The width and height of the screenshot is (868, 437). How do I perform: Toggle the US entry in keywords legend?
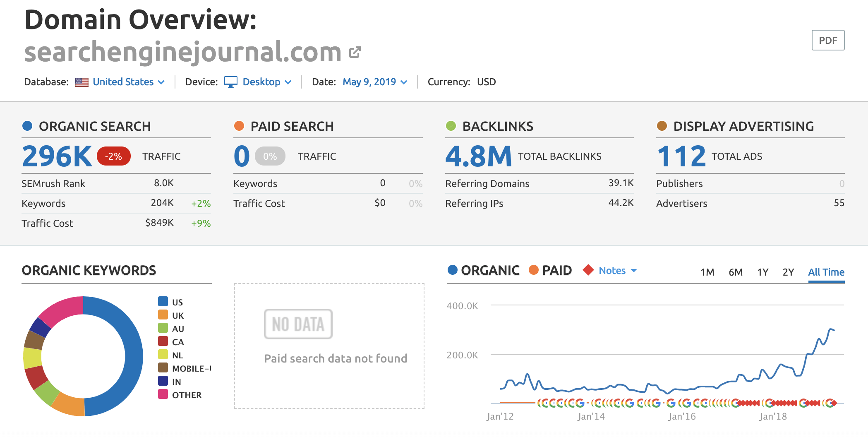pos(177,302)
